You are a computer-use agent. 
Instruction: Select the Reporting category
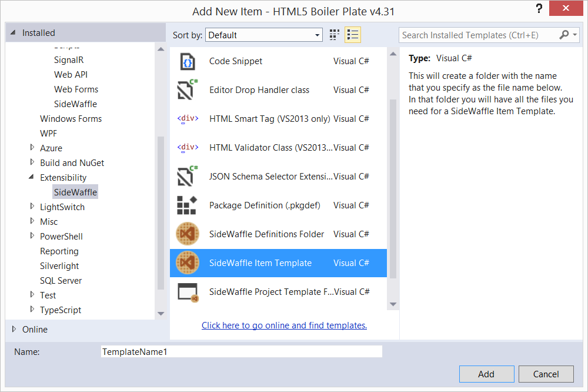point(59,251)
